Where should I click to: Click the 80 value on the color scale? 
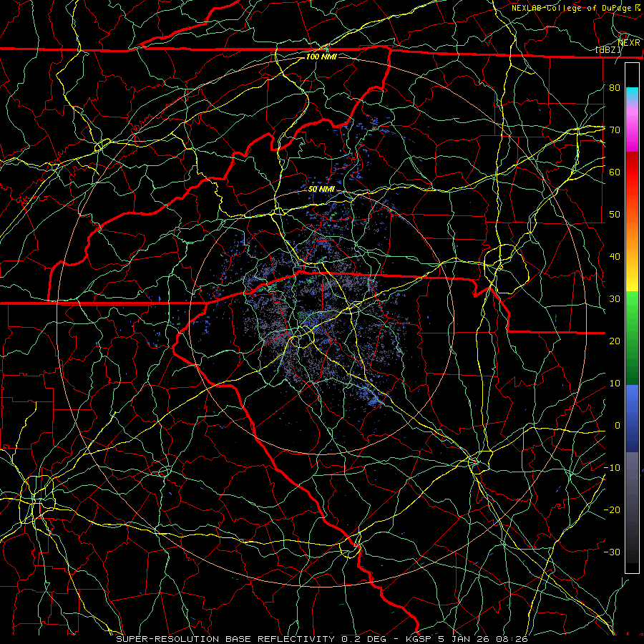(x=615, y=88)
